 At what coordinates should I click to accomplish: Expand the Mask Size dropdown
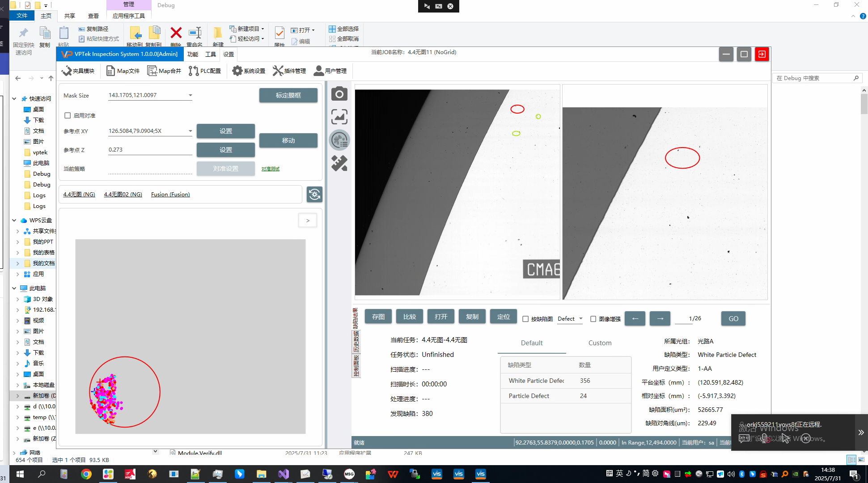point(190,95)
